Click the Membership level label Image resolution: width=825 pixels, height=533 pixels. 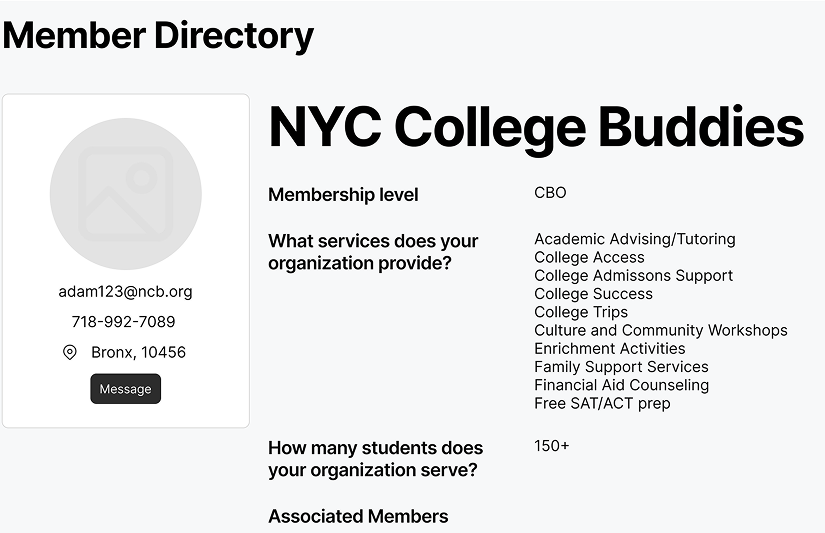click(x=343, y=195)
